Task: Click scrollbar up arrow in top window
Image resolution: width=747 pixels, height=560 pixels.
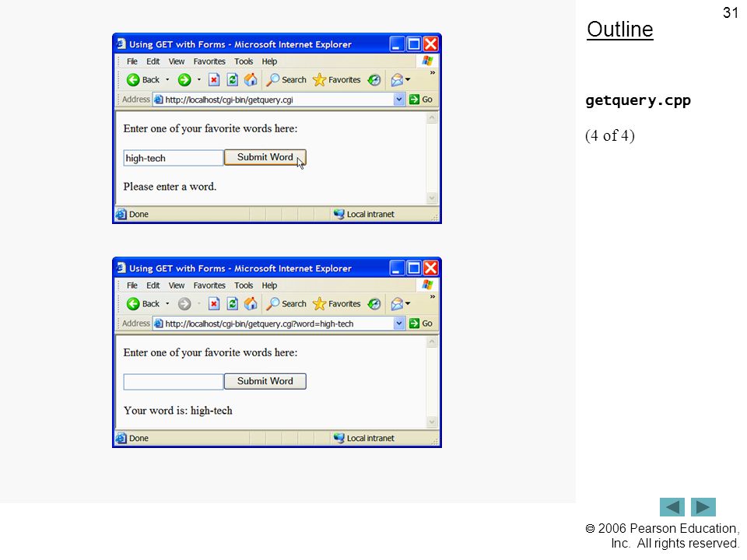Action: [x=432, y=117]
